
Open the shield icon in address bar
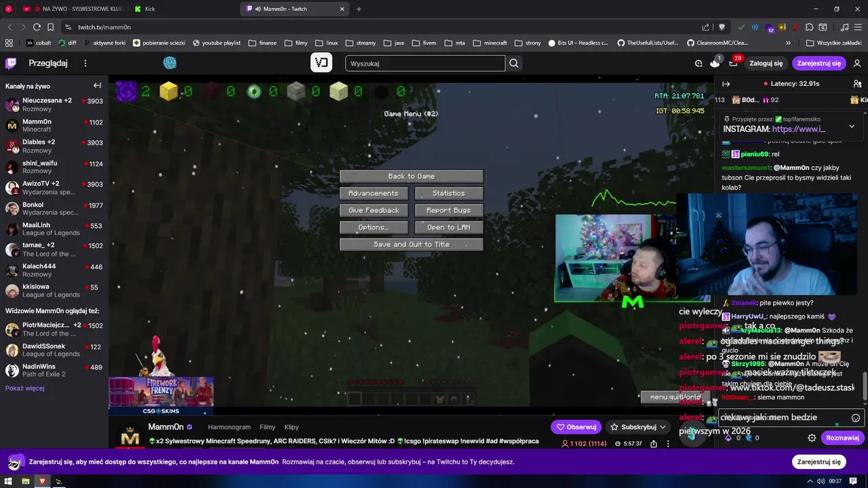pyautogui.click(x=722, y=27)
